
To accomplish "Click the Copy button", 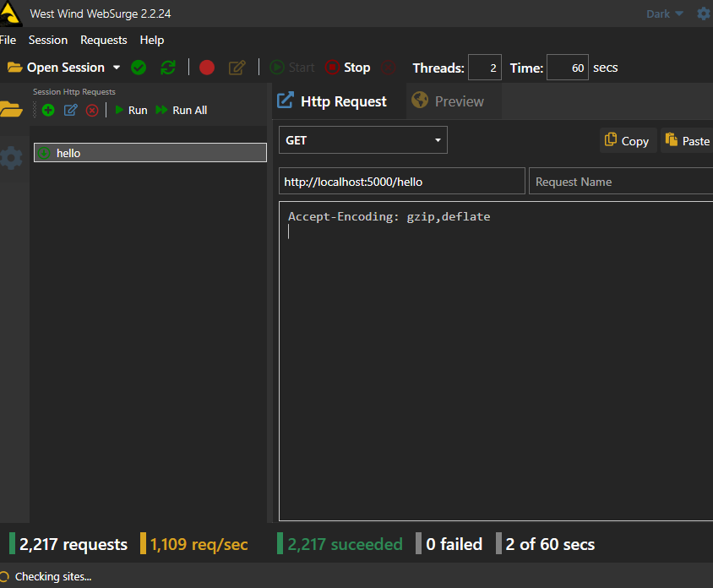I will [x=627, y=141].
